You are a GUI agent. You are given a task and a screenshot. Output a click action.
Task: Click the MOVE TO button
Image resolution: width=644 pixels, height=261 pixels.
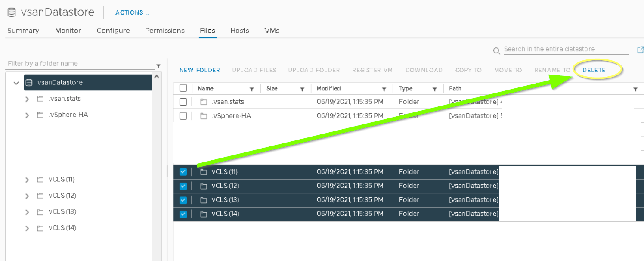tap(508, 70)
